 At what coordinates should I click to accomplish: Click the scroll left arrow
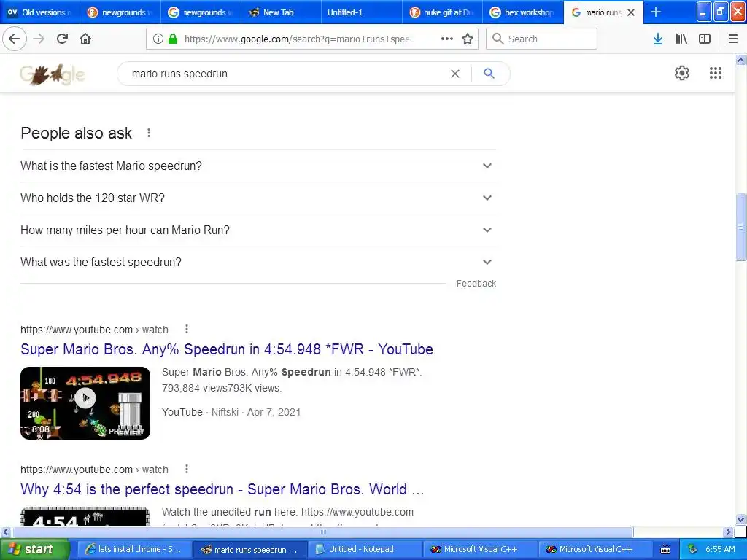click(x=5, y=532)
